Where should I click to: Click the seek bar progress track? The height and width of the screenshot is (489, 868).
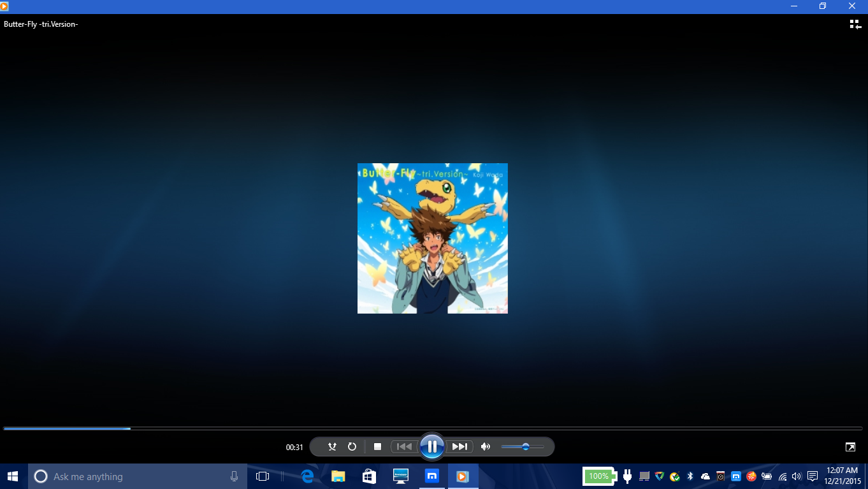click(433, 428)
